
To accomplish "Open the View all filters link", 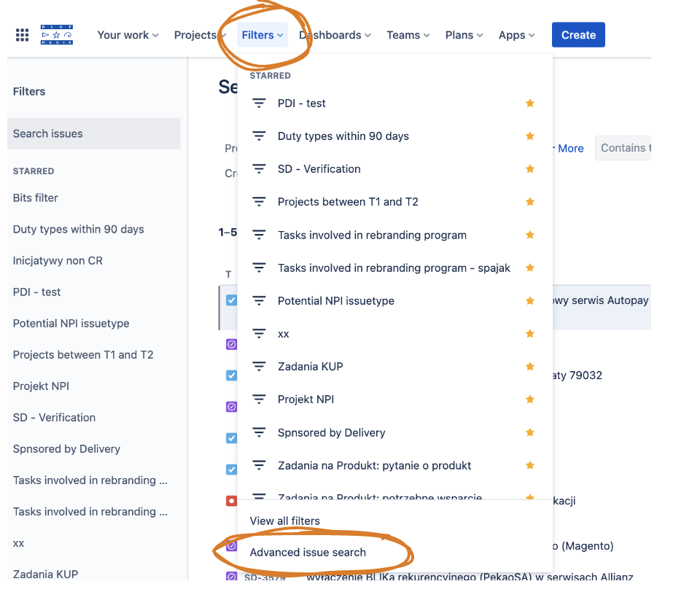I will click(x=284, y=521).
